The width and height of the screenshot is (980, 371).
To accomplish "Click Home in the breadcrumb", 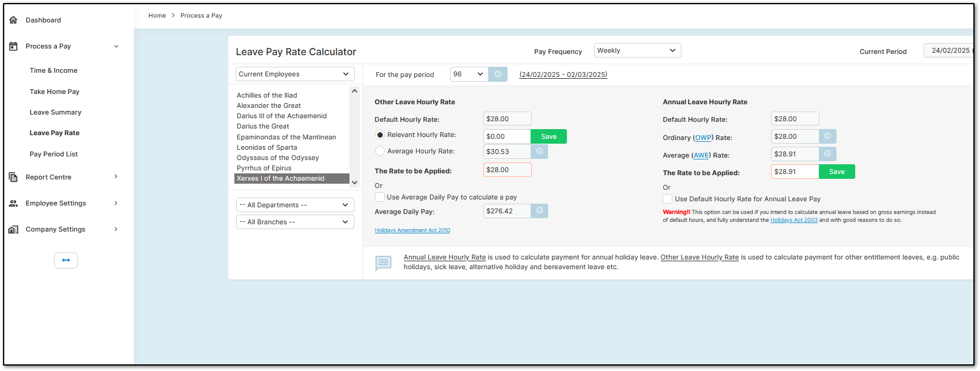I will (157, 16).
